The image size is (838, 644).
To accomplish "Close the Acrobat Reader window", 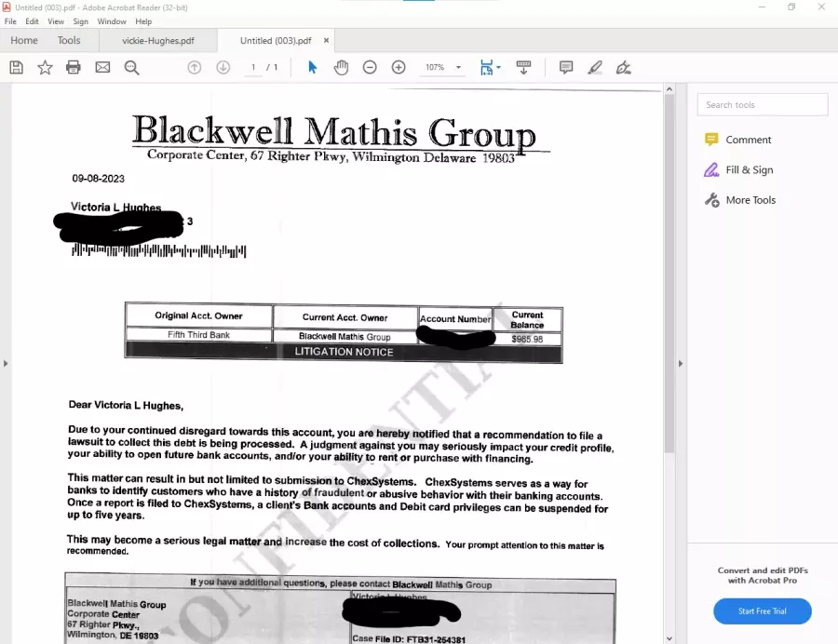I will pos(821,7).
